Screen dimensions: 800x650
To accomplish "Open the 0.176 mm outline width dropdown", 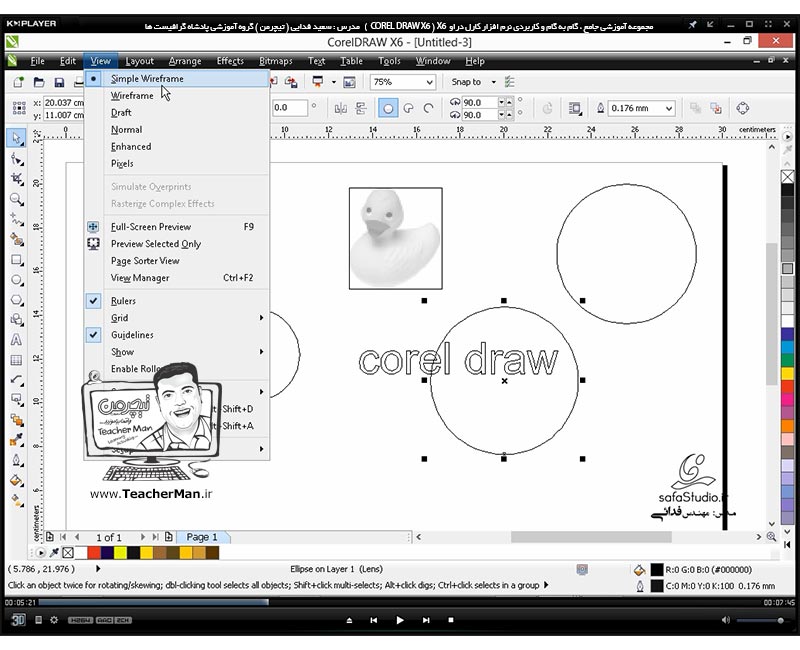I will [x=668, y=108].
